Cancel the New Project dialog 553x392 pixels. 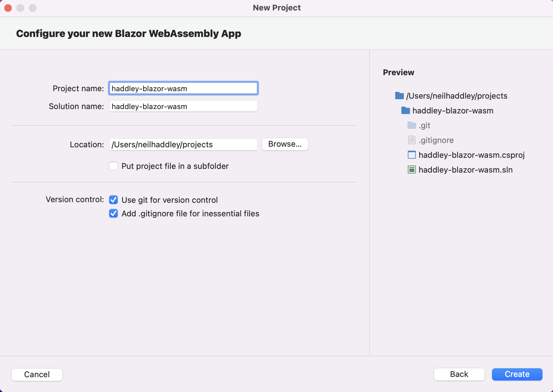37,374
